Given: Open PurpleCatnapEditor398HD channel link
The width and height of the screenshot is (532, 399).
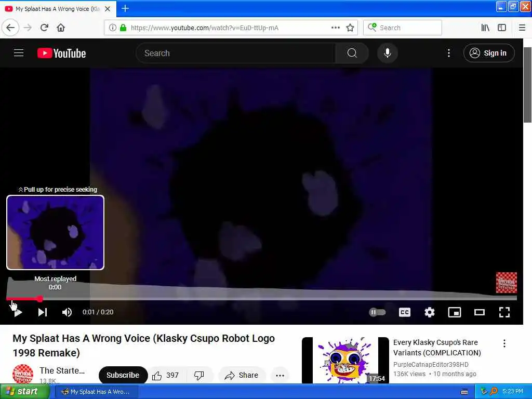Looking at the screenshot, I should (431, 364).
